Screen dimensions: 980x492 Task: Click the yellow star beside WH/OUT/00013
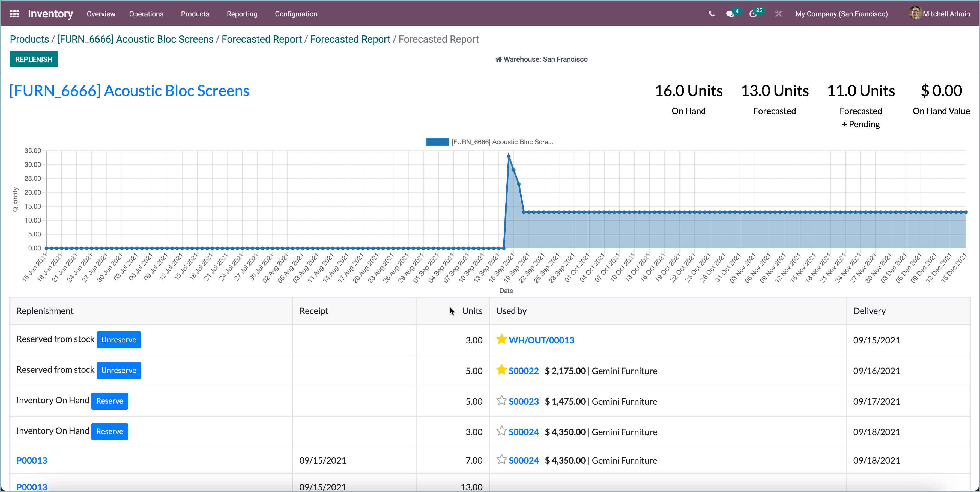501,339
